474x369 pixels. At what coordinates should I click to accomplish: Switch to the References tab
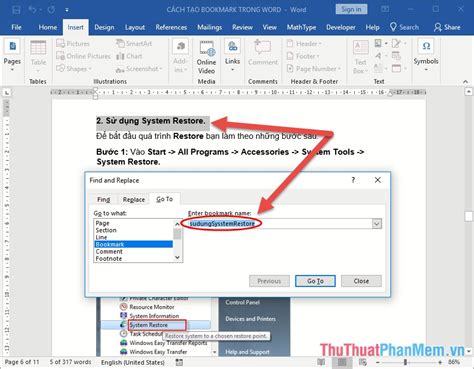[171, 27]
